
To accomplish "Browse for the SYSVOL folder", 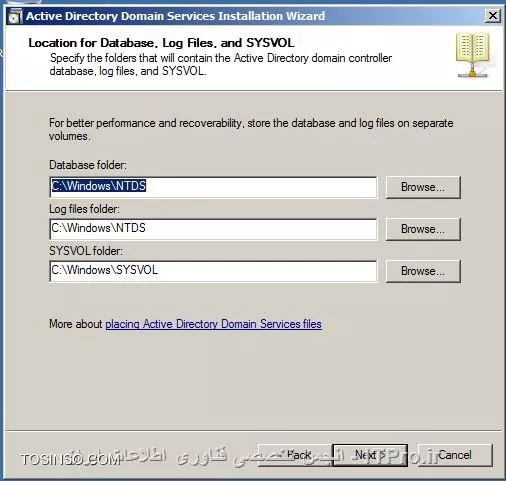I will pyautogui.click(x=423, y=271).
